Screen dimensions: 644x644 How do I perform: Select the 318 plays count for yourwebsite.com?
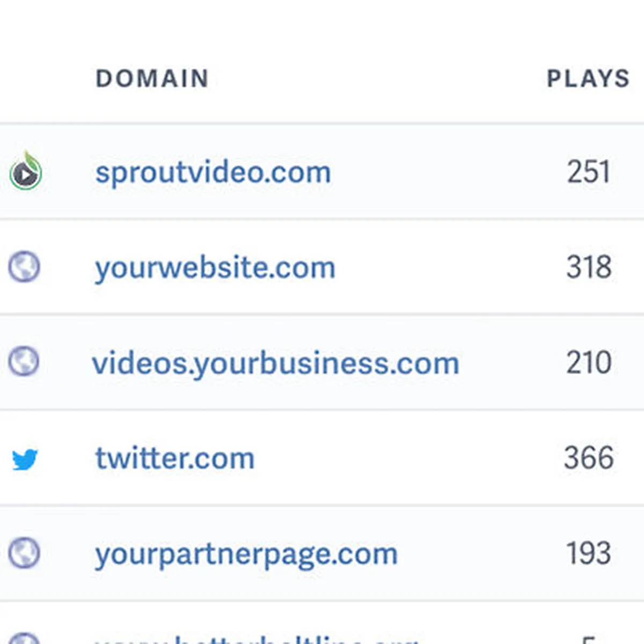tap(588, 267)
